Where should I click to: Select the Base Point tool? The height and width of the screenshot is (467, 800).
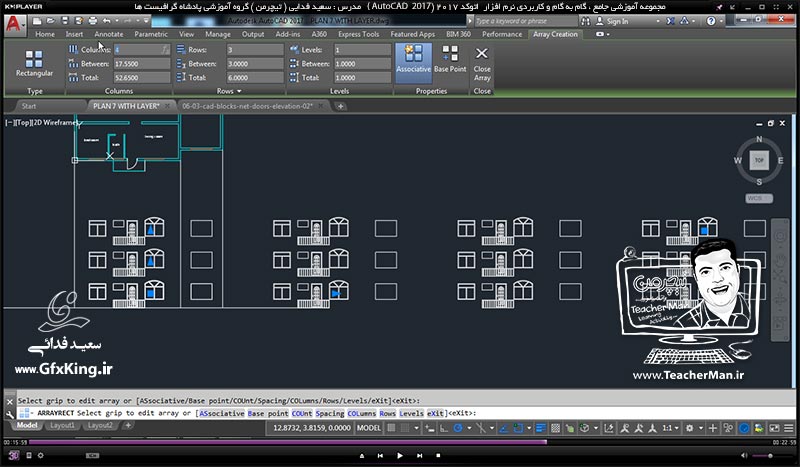450,59
